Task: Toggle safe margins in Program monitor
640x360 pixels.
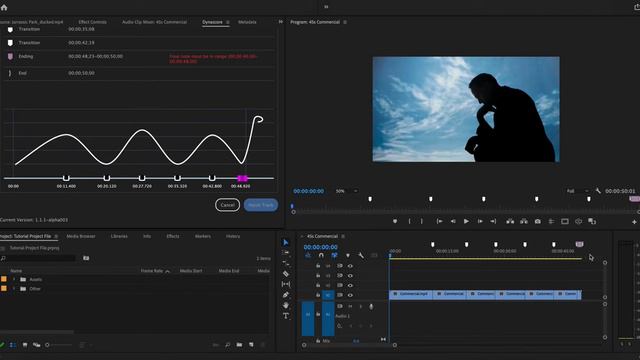Action: pyautogui.click(x=565, y=221)
